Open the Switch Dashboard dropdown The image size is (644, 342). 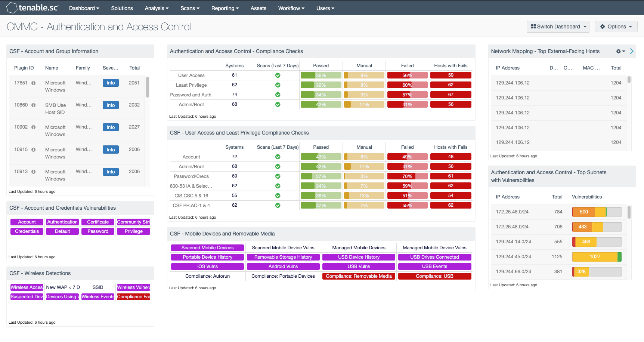click(x=558, y=27)
